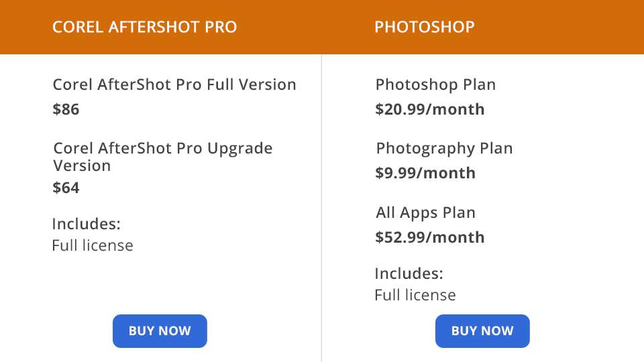Image resolution: width=644 pixels, height=362 pixels.
Task: Click Full license text under Photoshop
Action: pyautogui.click(x=415, y=295)
